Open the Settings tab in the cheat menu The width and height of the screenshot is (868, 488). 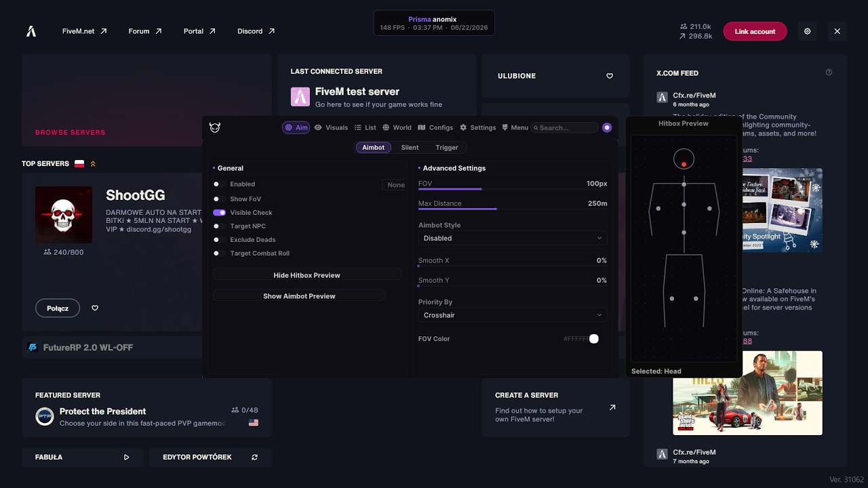click(477, 127)
